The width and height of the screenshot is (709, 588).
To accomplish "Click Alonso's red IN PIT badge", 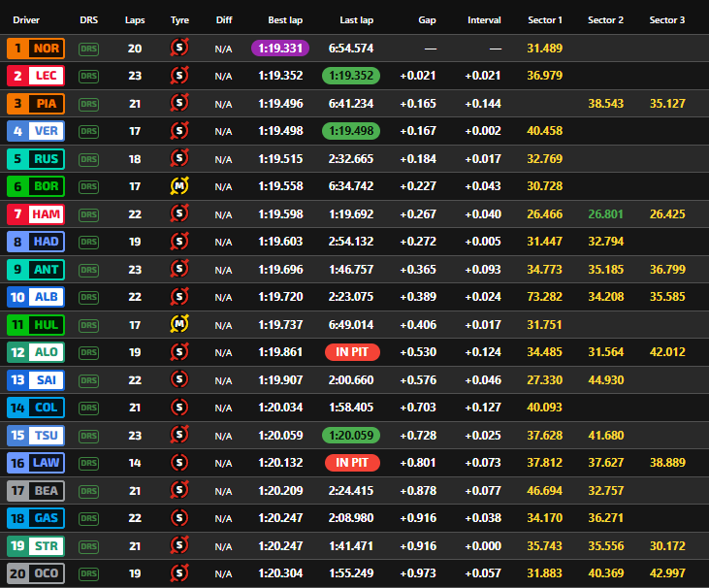I will (352, 352).
